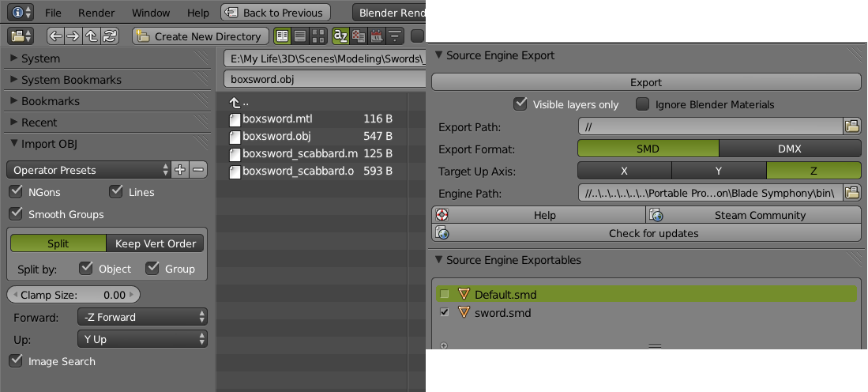Expand the Recent panel
This screenshot has height=392, width=868.
click(x=14, y=122)
